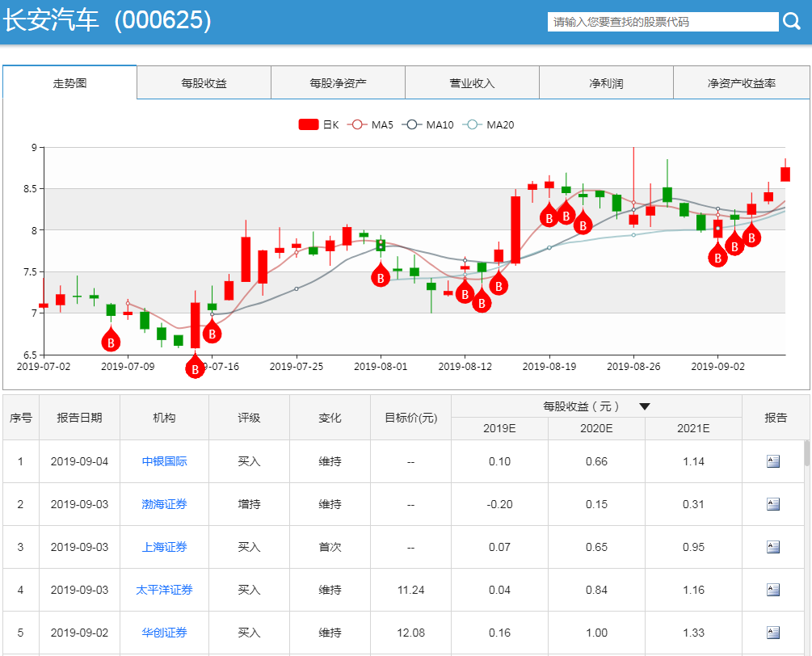This screenshot has height=656, width=812.
Task: Click the B marker below the 2019-07-16 axis label
Action: tap(196, 367)
